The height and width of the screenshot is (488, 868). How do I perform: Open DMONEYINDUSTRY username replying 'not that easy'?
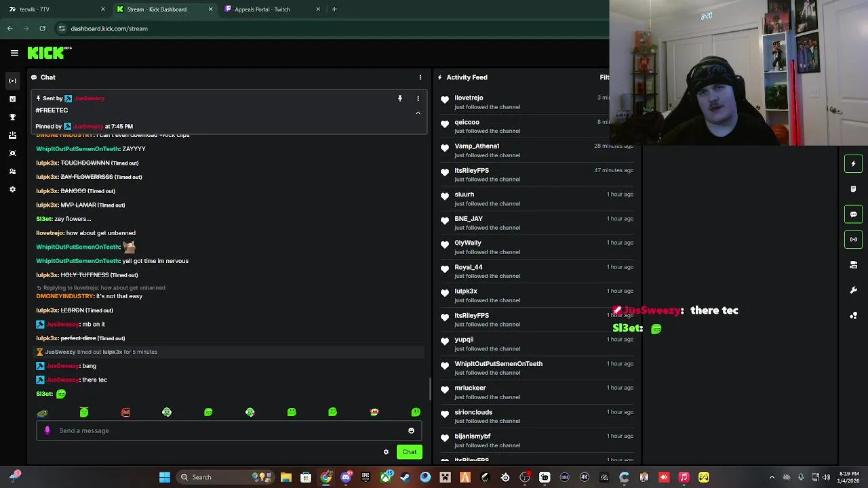pyautogui.click(x=65, y=296)
